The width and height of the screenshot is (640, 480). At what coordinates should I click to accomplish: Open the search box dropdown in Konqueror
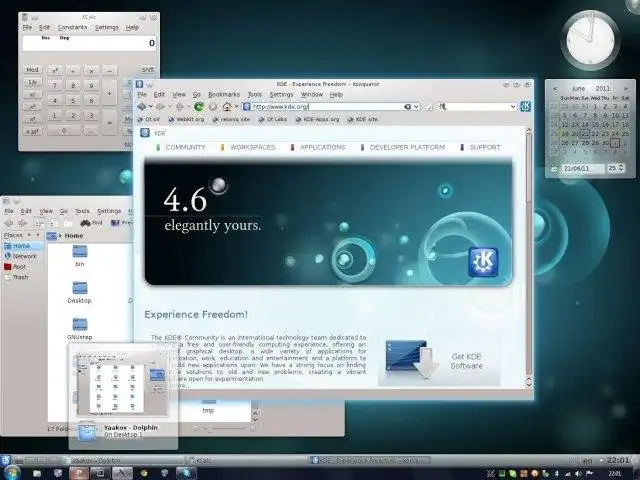[513, 107]
